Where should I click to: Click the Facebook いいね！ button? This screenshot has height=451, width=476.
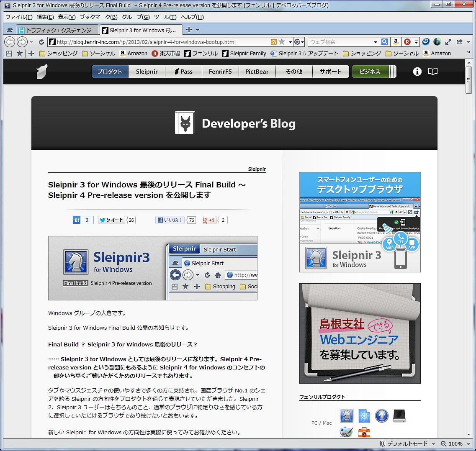tap(170, 220)
